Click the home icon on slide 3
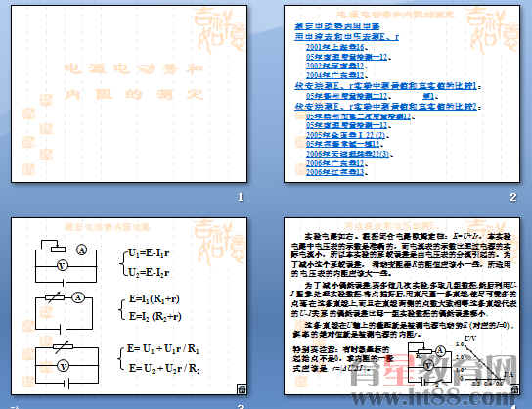The width and height of the screenshot is (532, 409). coord(242,389)
